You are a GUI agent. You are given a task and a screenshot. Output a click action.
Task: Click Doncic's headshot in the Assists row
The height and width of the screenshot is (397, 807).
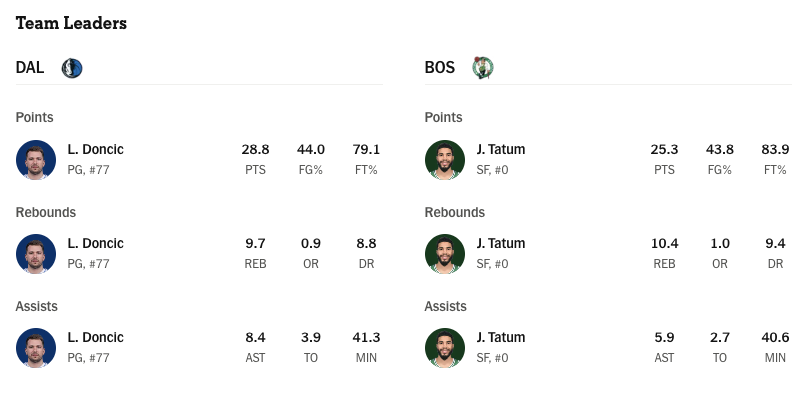36,348
